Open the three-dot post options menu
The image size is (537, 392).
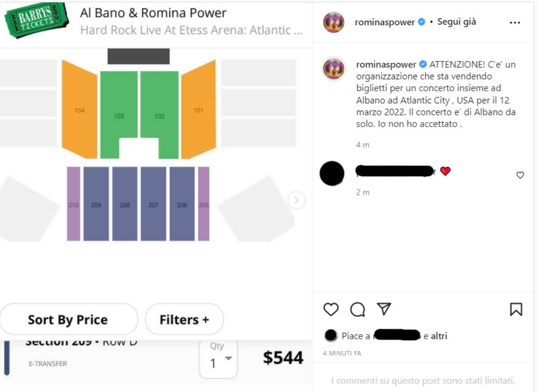515,22
